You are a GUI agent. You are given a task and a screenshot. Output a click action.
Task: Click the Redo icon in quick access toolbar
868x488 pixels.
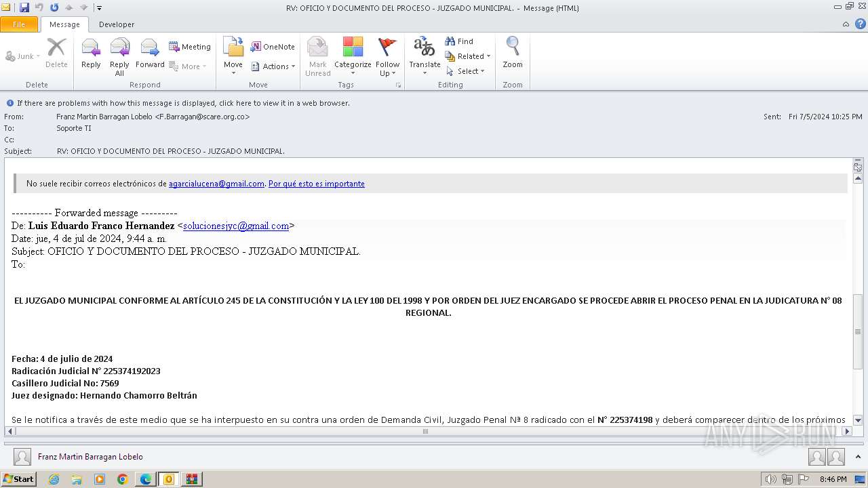click(x=54, y=7)
